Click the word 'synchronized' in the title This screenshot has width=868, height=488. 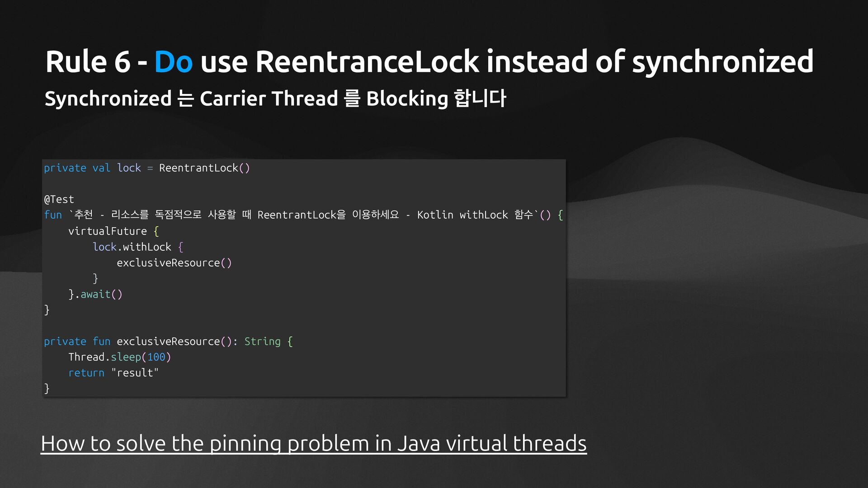[722, 62]
